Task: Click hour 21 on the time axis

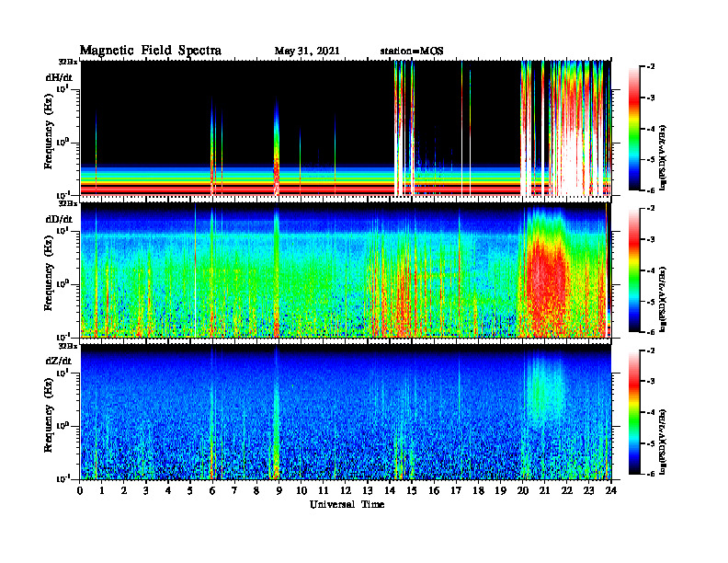Action: point(544,490)
